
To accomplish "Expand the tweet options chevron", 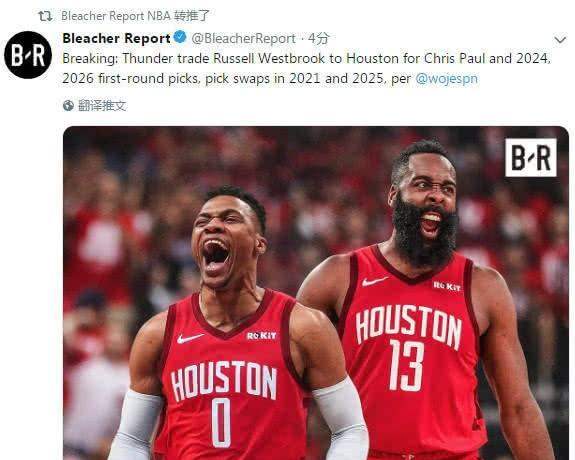I will point(560,40).
